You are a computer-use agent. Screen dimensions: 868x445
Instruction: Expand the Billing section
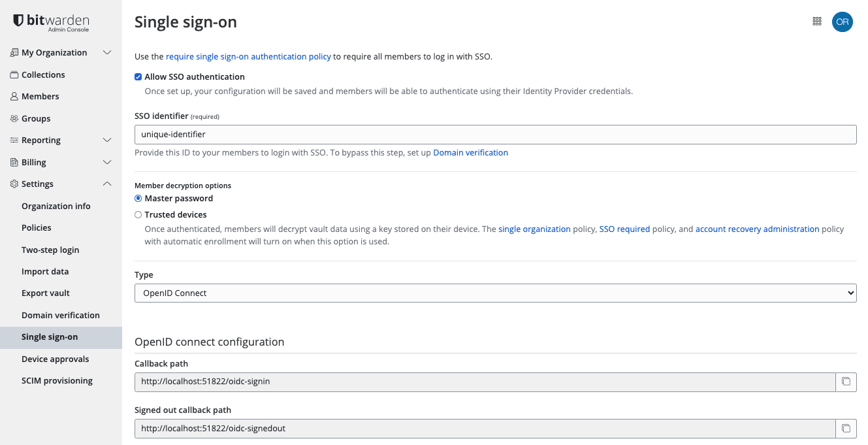(107, 162)
